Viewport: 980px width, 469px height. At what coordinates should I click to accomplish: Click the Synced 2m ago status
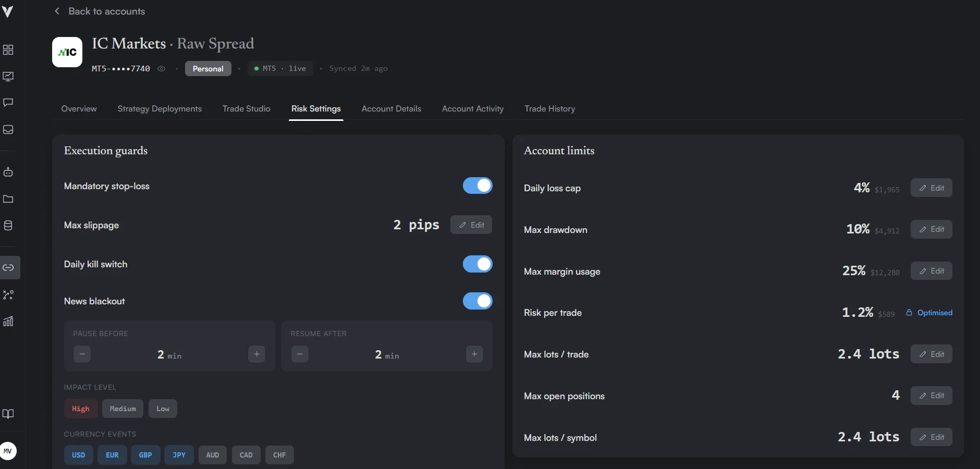coord(358,69)
